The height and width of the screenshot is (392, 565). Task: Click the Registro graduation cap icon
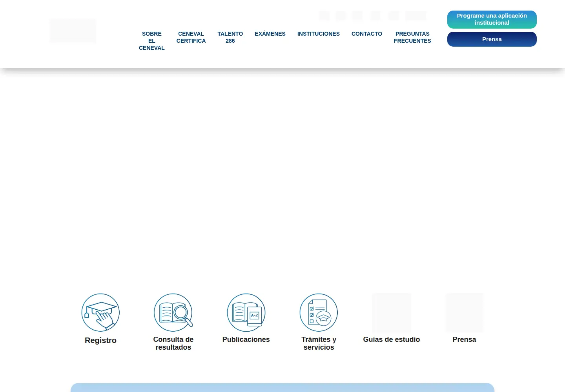[100, 312]
